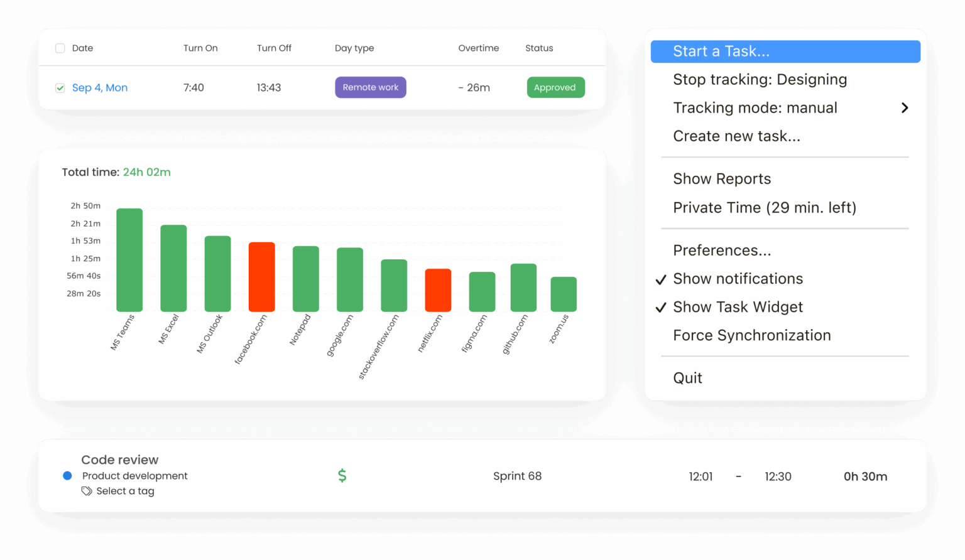Trigger Force Synchronization

(751, 335)
